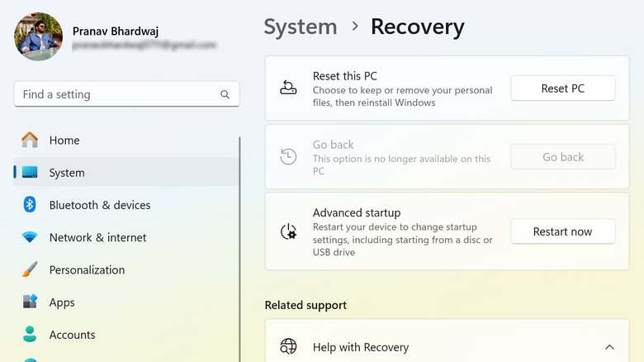Click the search magnifier icon
The width and height of the screenshot is (644, 362).
click(225, 95)
